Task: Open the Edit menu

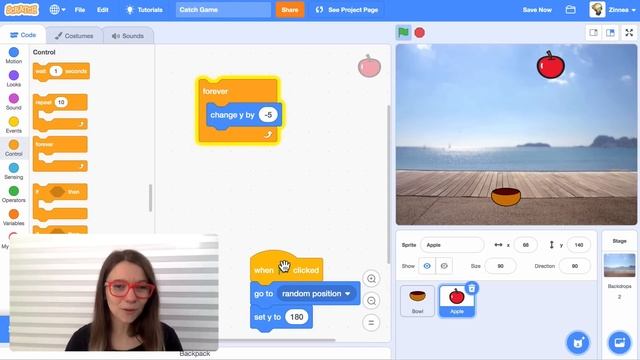Action: [102, 9]
